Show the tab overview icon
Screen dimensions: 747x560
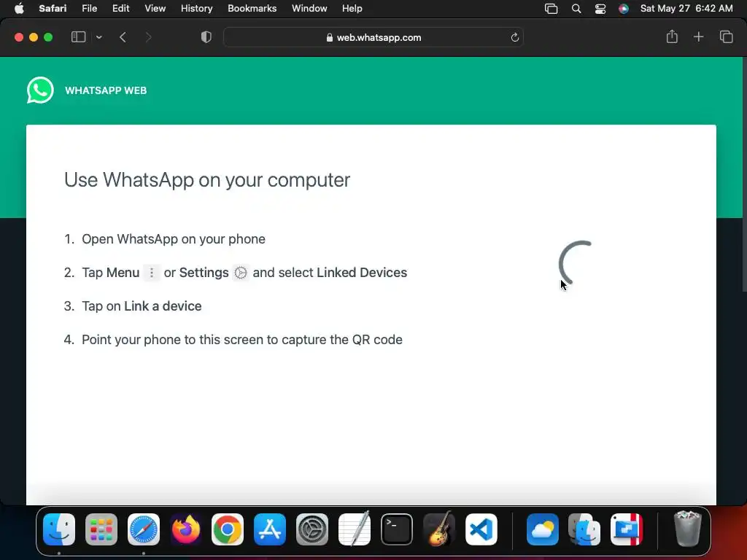coord(726,36)
